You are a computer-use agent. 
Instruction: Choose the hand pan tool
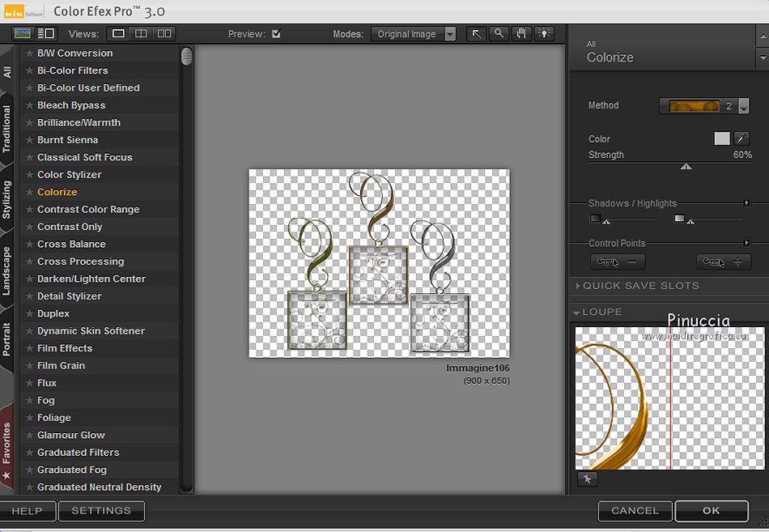pyautogui.click(x=521, y=34)
